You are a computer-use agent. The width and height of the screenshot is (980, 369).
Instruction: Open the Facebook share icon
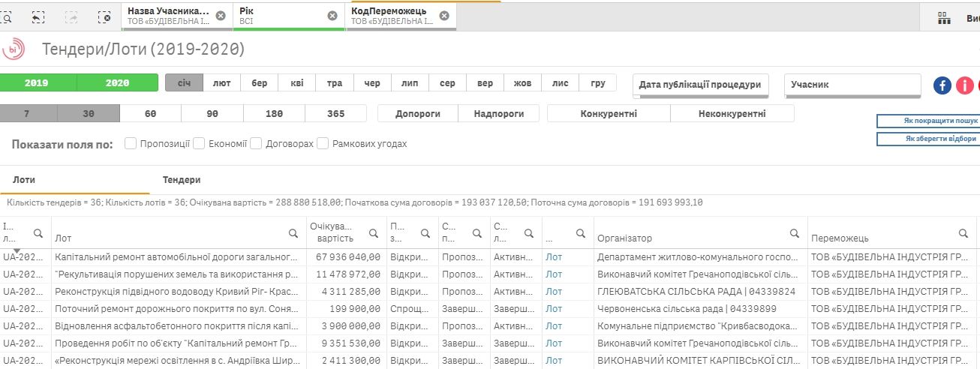tap(942, 85)
